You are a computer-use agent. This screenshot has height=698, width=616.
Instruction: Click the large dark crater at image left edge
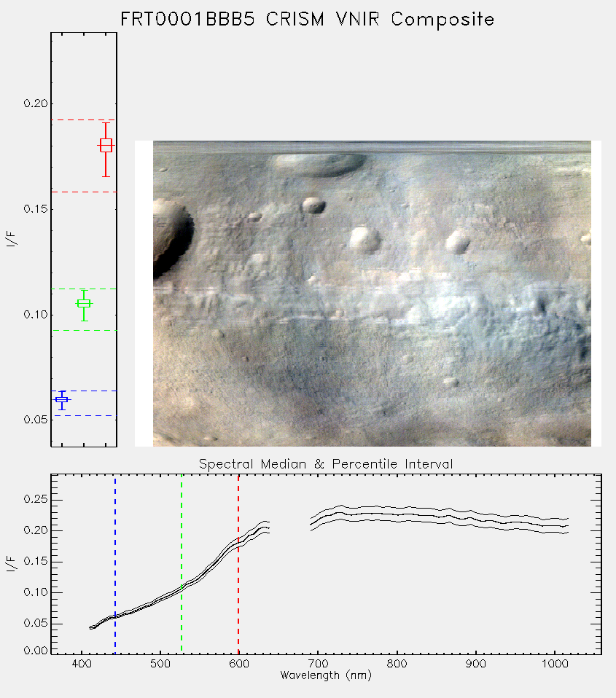tap(171, 238)
